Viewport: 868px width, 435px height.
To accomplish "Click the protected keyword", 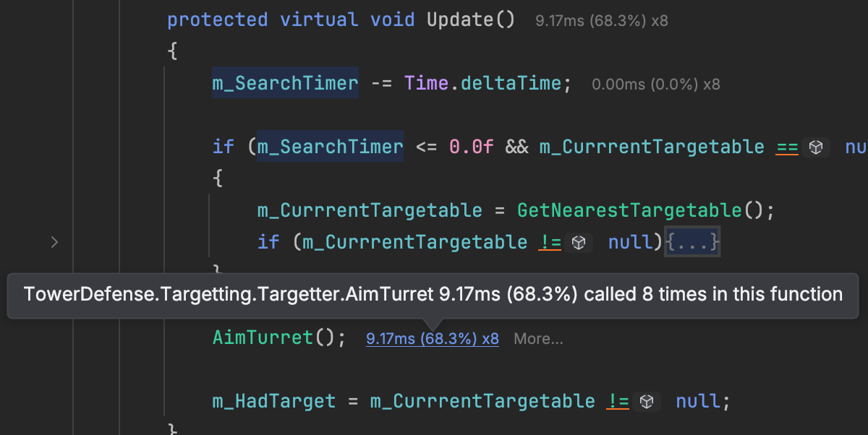I will click(x=217, y=20).
